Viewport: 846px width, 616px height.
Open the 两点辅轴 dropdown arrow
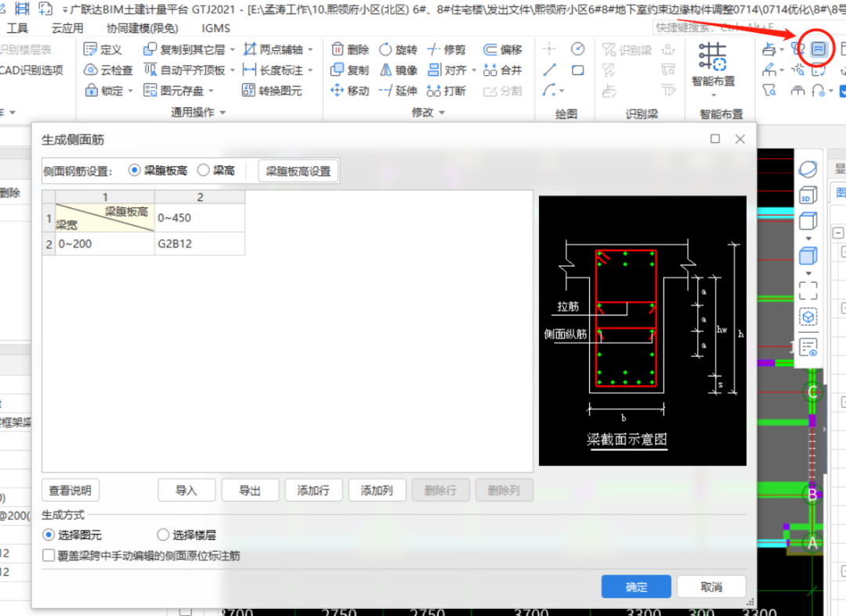click(x=310, y=49)
